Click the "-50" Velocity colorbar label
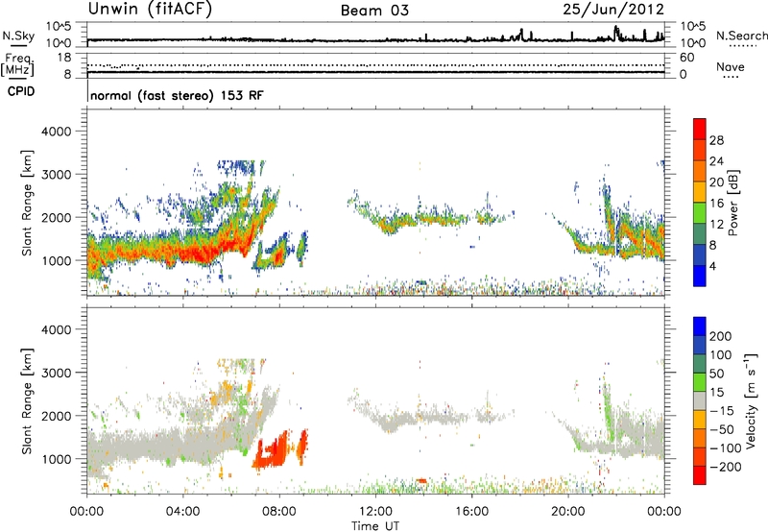The image size is (768, 532). coord(722,429)
